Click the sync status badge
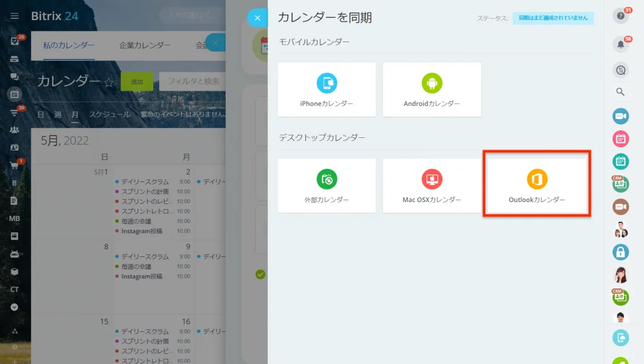Image resolution: width=644 pixels, height=364 pixels. [x=553, y=18]
